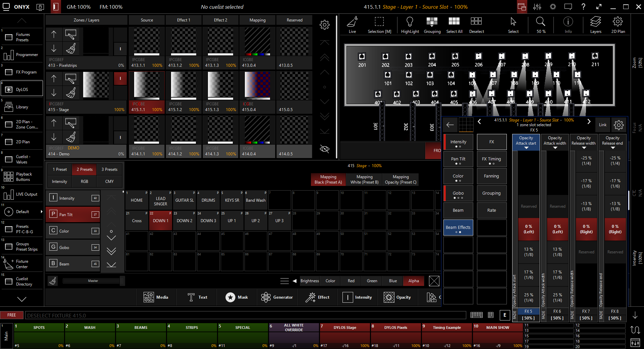Open the Text content button

click(198, 297)
